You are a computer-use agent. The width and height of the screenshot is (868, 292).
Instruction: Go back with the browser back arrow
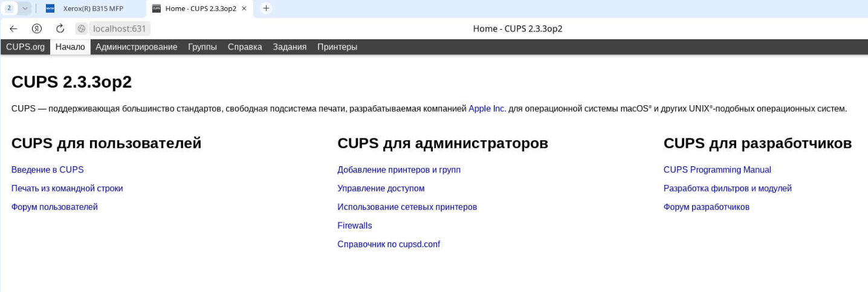[13, 28]
